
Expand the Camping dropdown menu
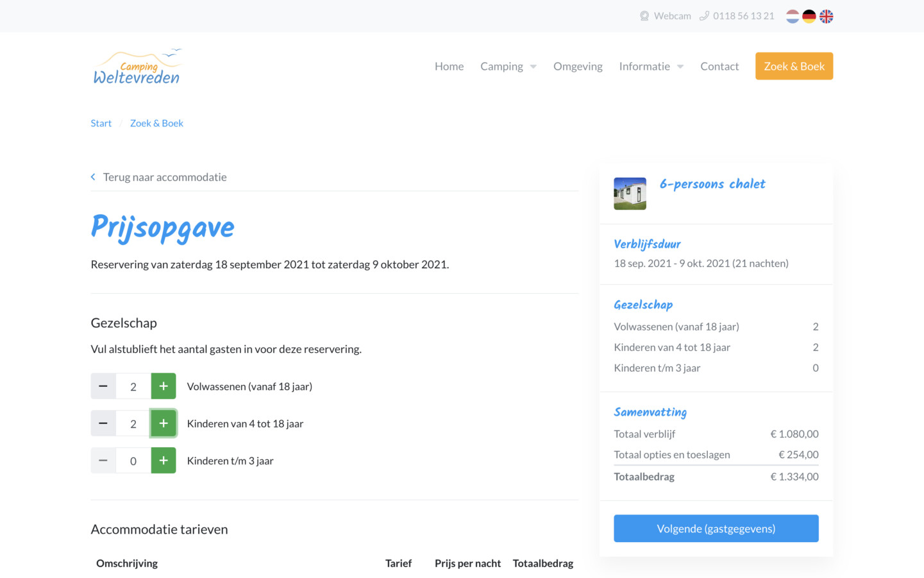point(508,66)
